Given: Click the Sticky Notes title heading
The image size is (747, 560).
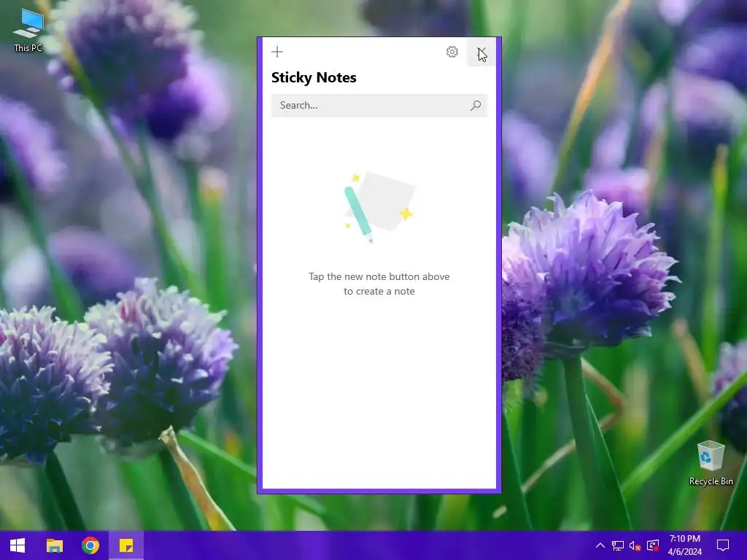Looking at the screenshot, I should (x=314, y=77).
